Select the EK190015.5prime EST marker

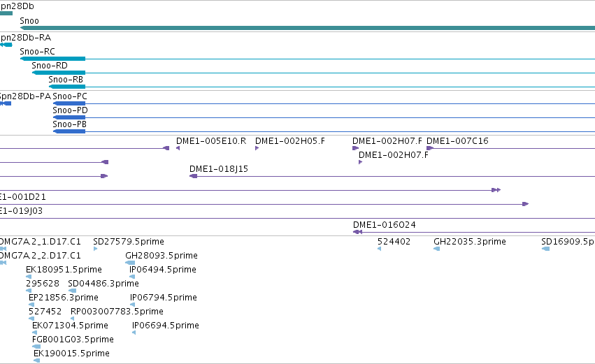click(x=37, y=361)
